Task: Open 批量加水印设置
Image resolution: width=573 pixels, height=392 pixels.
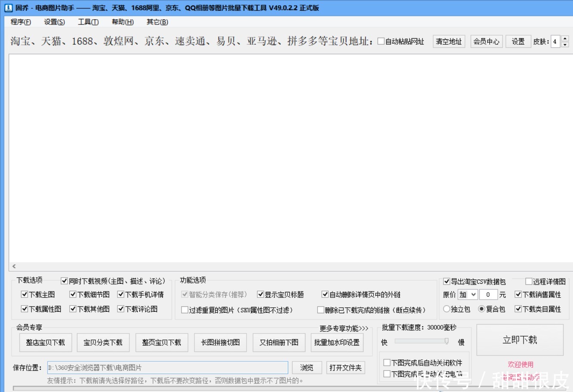Action: pyautogui.click(x=337, y=343)
